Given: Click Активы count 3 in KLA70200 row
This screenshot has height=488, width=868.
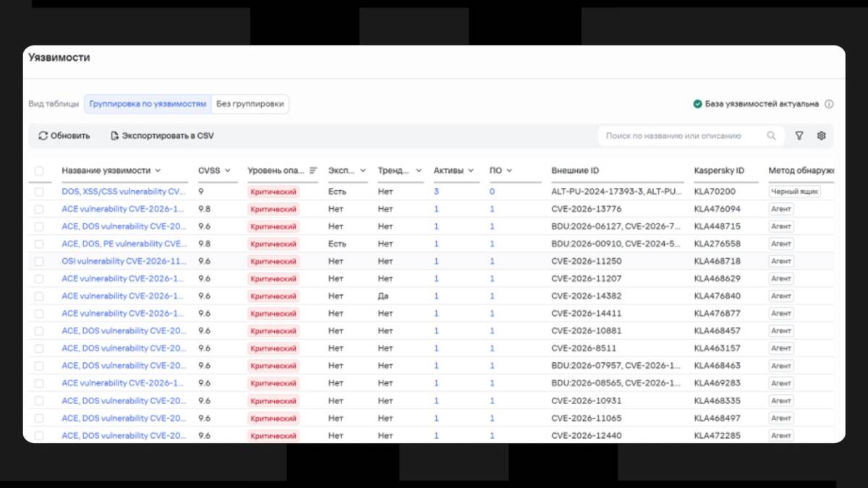Looking at the screenshot, I should pyautogui.click(x=436, y=192).
